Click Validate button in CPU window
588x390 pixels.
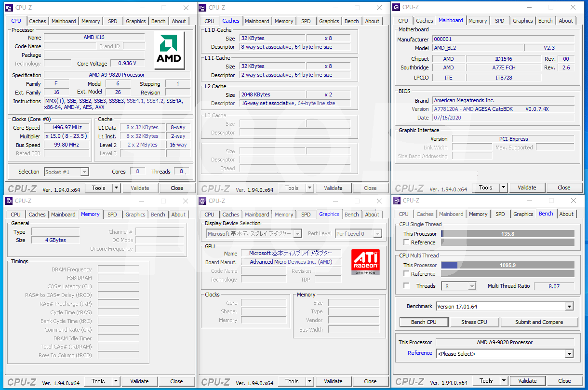[x=140, y=188]
